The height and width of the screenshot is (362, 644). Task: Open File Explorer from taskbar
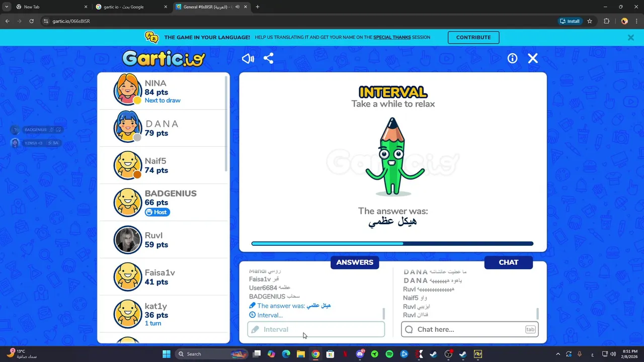coord(300,354)
